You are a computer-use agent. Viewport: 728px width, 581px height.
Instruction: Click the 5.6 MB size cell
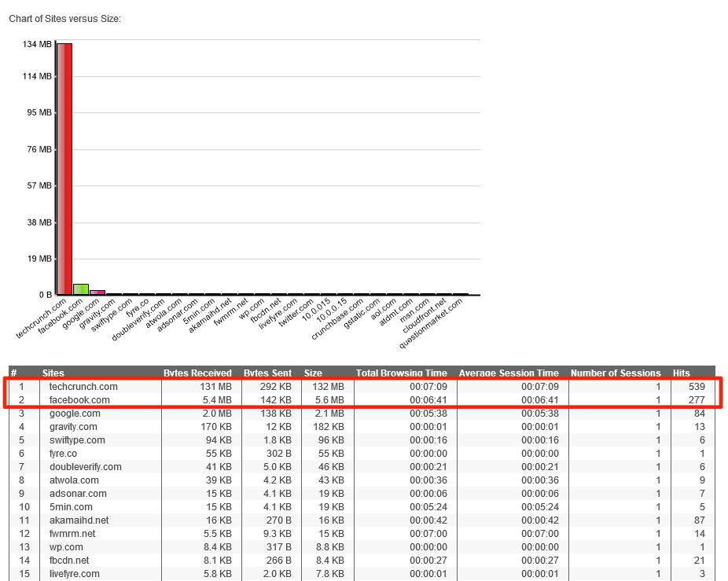pos(329,400)
